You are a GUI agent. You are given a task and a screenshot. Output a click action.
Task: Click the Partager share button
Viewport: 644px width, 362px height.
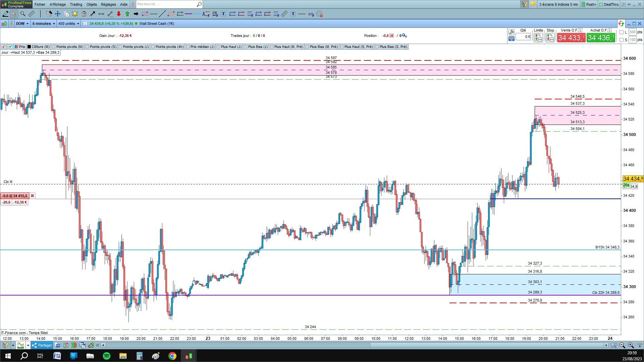42,345
